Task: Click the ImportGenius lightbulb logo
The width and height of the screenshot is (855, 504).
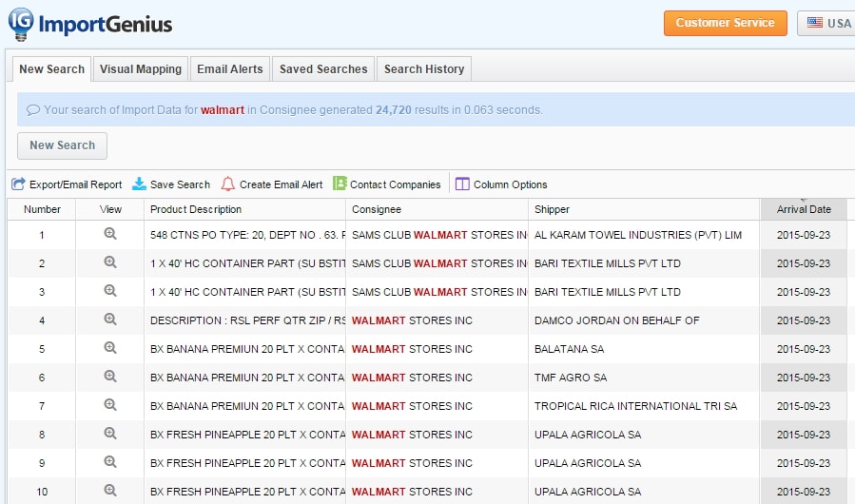Action: click(x=21, y=25)
